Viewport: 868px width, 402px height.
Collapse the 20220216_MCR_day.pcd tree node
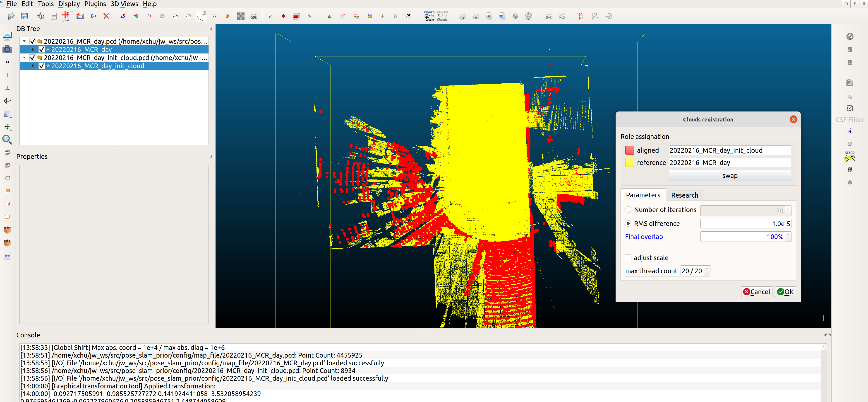click(x=24, y=41)
